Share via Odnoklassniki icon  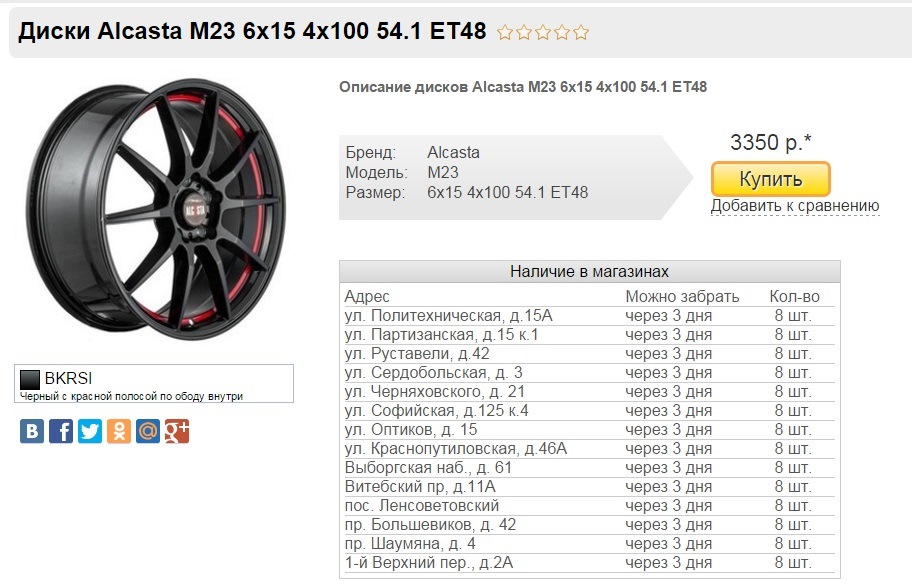point(119,431)
